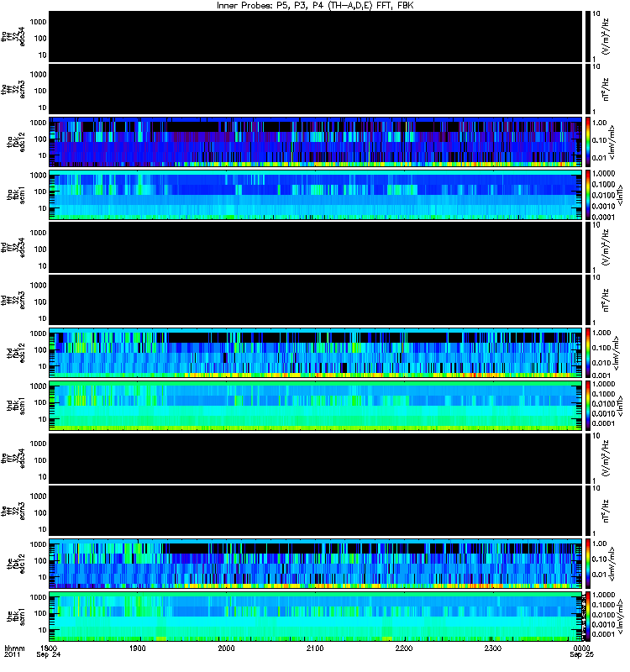Click the rainbow color bar beside thd fbk edc12
Image resolution: width=630 pixels, height=672 pixels.
pyautogui.click(x=587, y=353)
